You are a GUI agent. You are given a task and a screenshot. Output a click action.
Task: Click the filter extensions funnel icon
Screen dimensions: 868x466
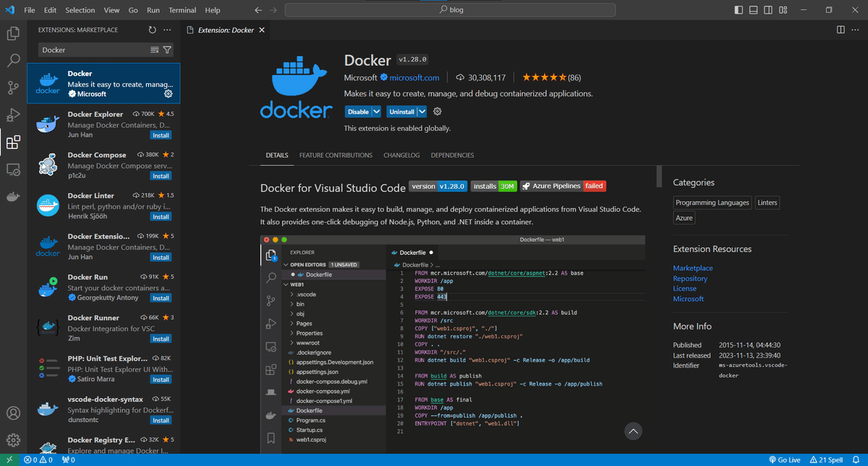pos(168,50)
